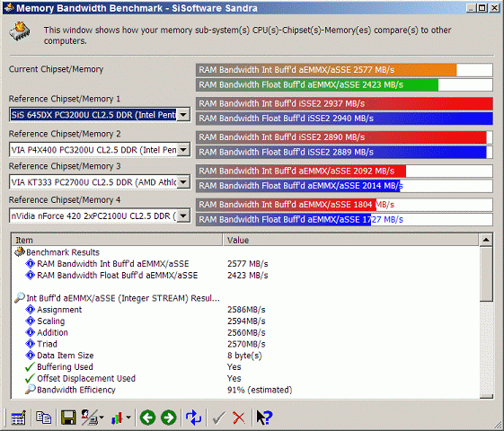Click the 2594MB/s Scaling value
Viewport: 504px width, 431px height.
[246, 321]
